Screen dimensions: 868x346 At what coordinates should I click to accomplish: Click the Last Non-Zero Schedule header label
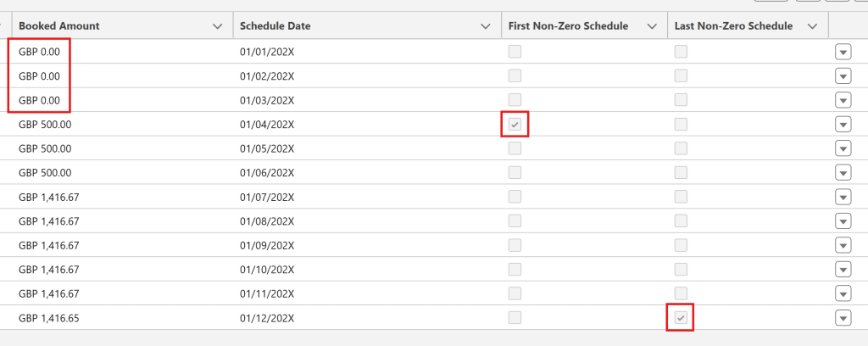tap(733, 26)
